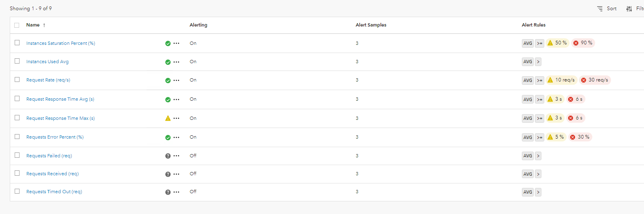The width and height of the screenshot is (644, 214).
Task: Click the AVG badge for Requests Failed
Action: [x=528, y=156]
